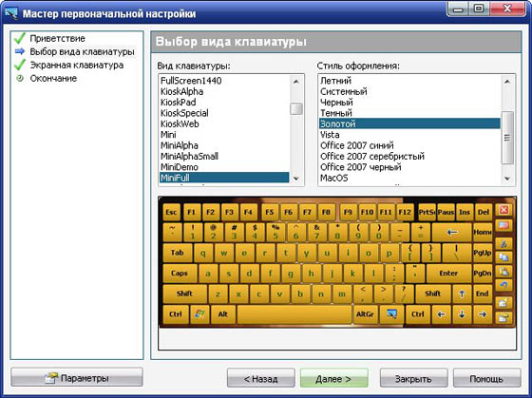This screenshot has width=532, height=398.
Task: Pick the Черный style
Action: coord(409,103)
